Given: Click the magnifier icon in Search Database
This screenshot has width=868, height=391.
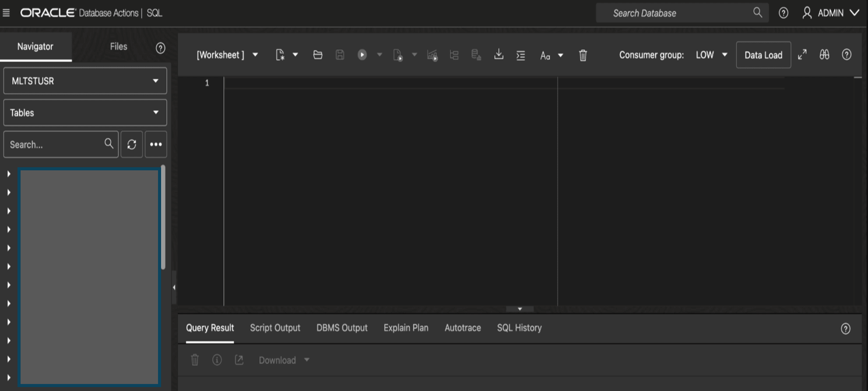Looking at the screenshot, I should [757, 13].
